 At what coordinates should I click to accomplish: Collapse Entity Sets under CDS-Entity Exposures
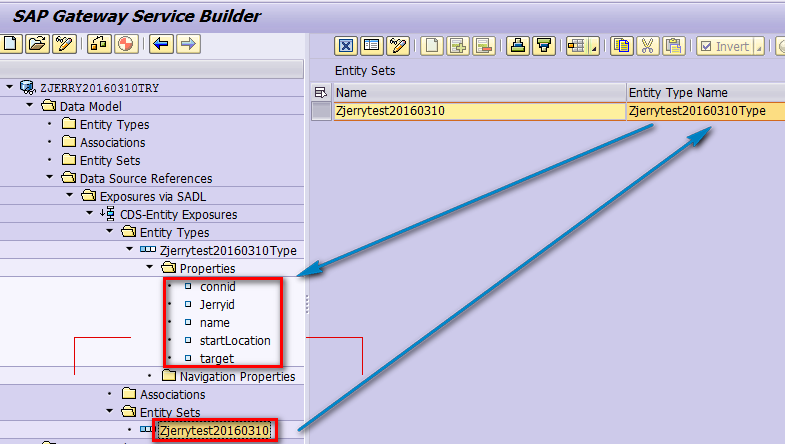[110, 412]
